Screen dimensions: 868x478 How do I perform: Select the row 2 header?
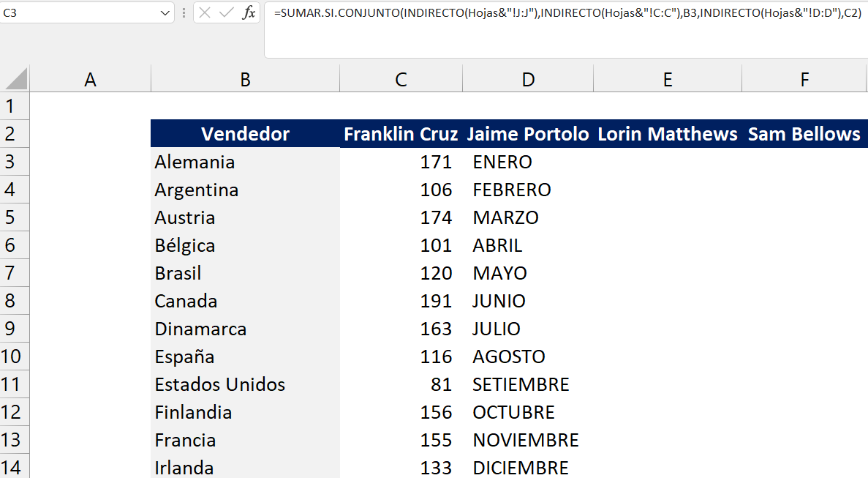tap(10, 134)
